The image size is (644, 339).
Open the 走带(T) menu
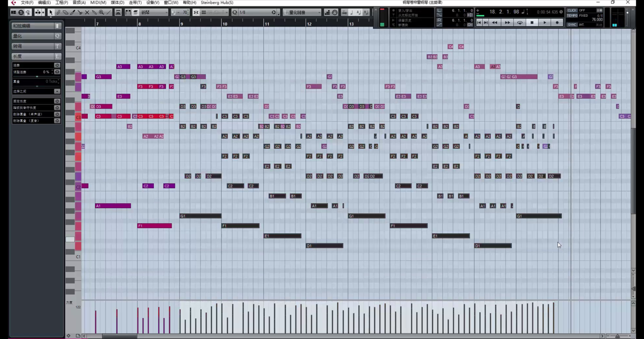tap(135, 3)
